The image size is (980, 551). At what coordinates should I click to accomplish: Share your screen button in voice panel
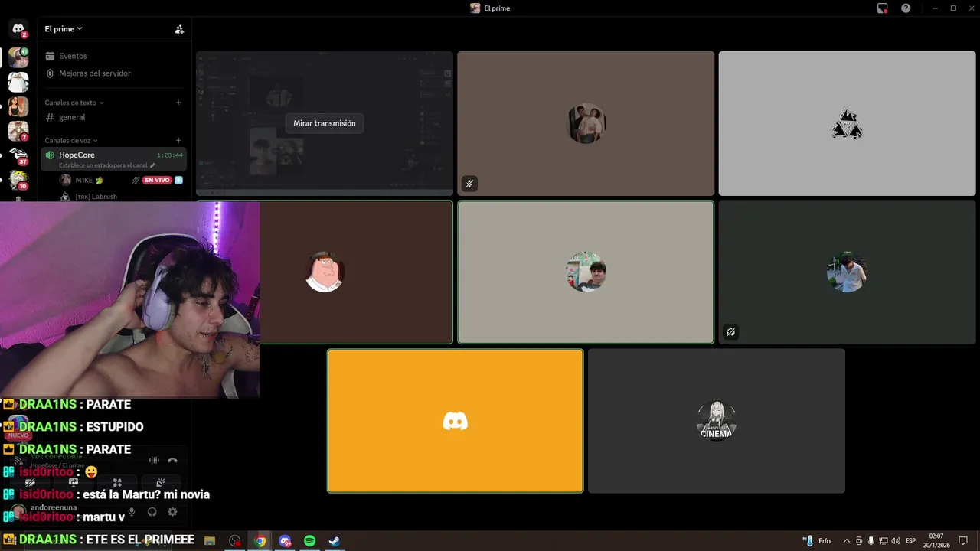pyautogui.click(x=73, y=483)
